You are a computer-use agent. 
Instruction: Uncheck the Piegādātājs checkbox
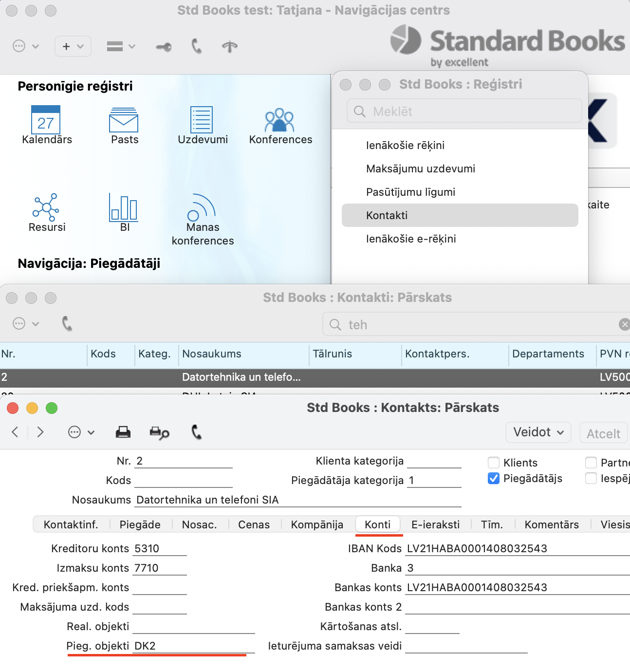(494, 478)
